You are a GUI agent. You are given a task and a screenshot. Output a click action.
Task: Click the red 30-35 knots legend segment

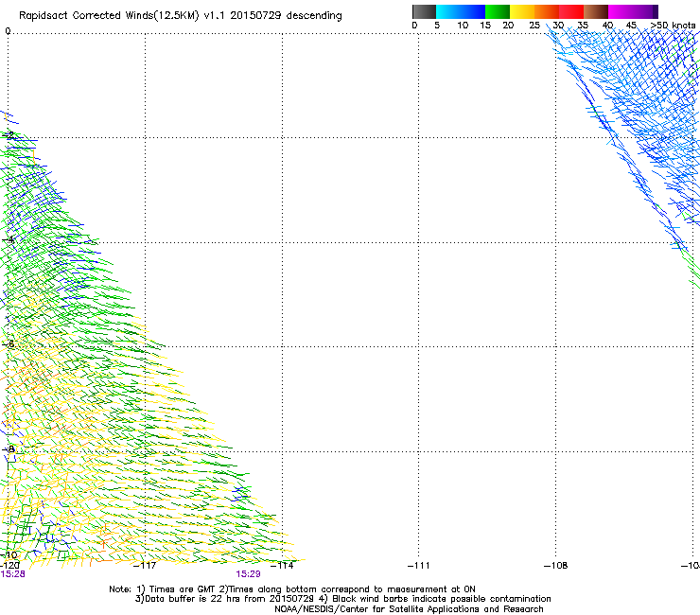click(x=571, y=11)
